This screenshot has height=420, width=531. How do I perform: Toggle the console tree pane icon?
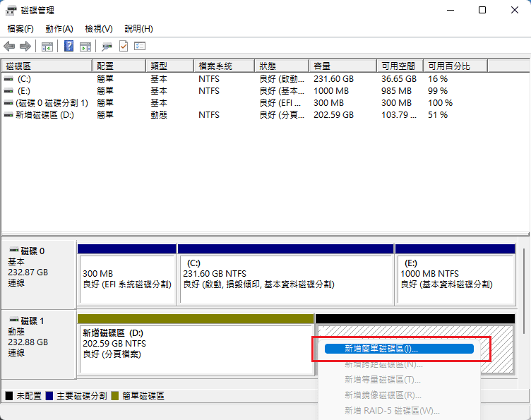47,47
